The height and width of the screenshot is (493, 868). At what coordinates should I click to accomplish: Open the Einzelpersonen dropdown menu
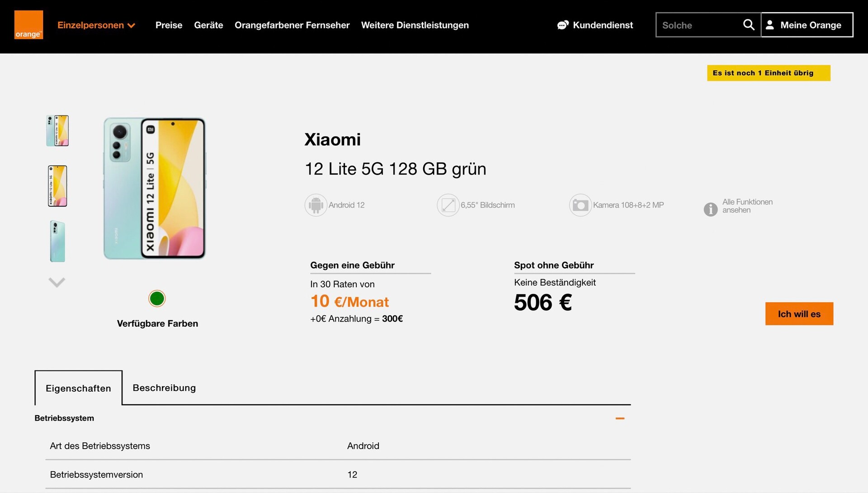96,25
